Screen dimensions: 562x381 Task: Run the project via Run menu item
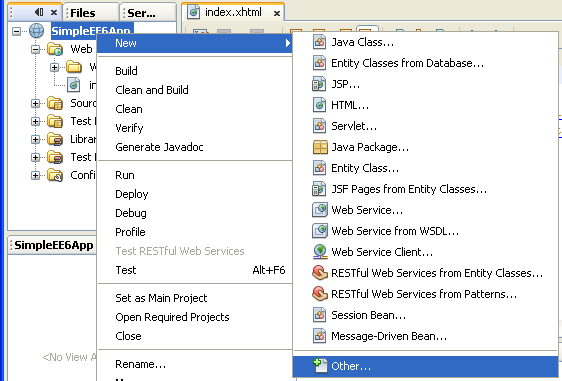point(195,175)
